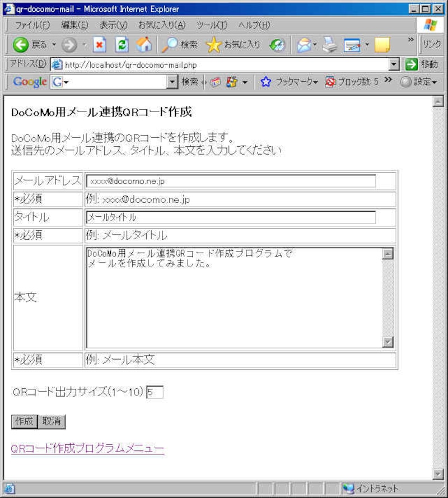Stop page loading with the red X icon
The image size is (448, 498).
coord(99,45)
